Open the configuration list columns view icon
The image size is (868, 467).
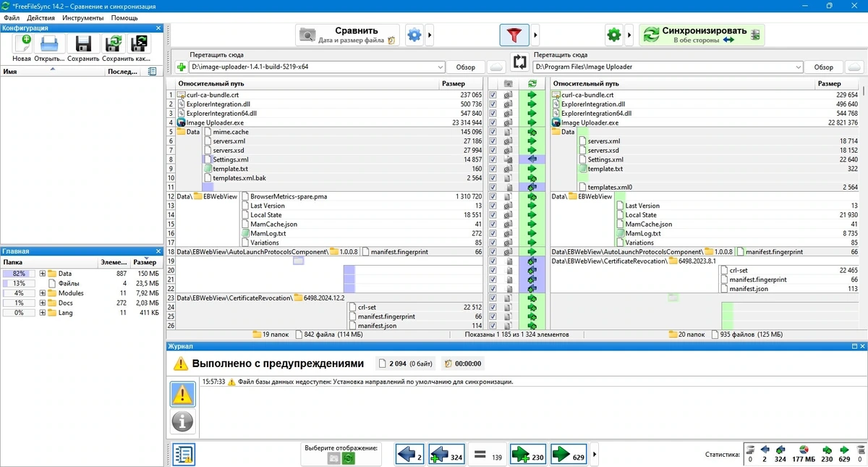152,72
